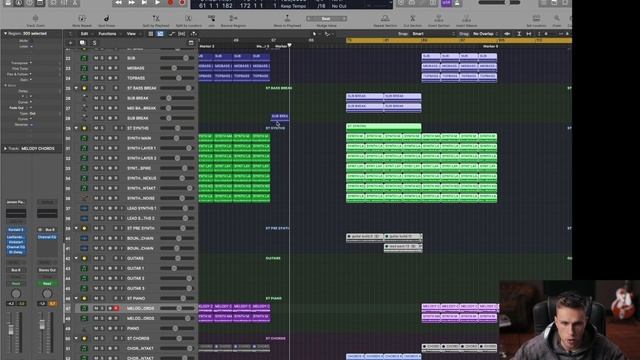Adjust the master volume slider in control bar
640x360 pixels.
point(499,2)
